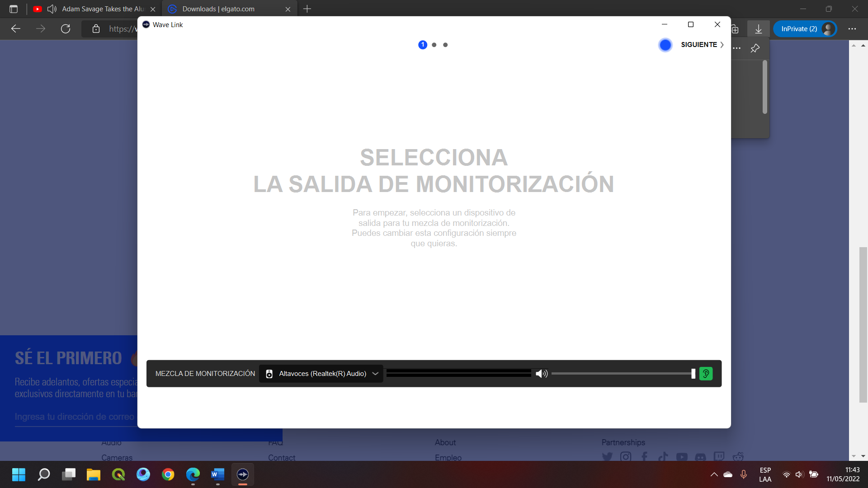This screenshot has height=488, width=868.
Task: Open downloads panel more options ellipsis
Action: click(737, 48)
